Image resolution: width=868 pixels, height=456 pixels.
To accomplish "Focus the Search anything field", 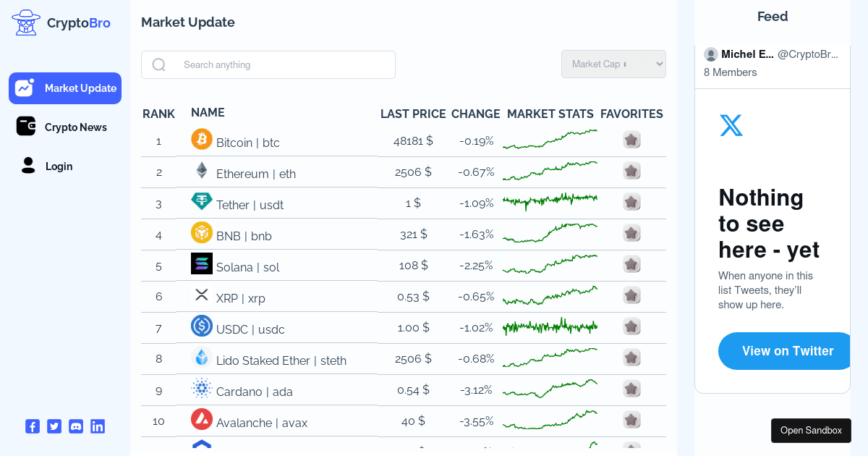I will (268, 64).
